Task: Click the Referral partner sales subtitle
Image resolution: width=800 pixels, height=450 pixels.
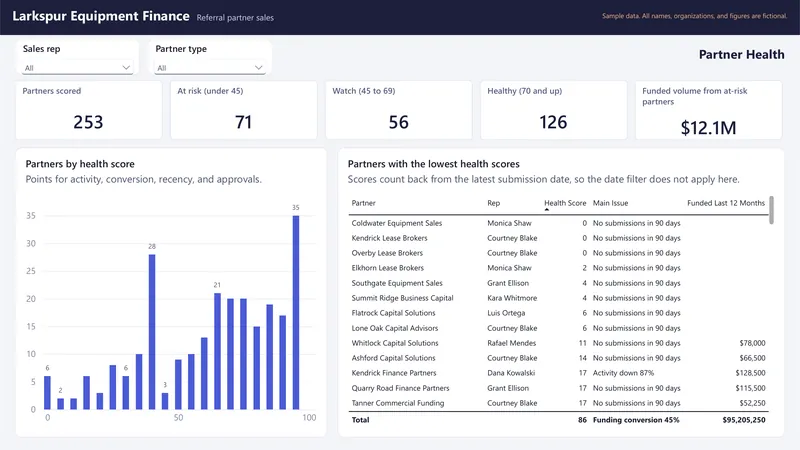Action: coord(235,18)
